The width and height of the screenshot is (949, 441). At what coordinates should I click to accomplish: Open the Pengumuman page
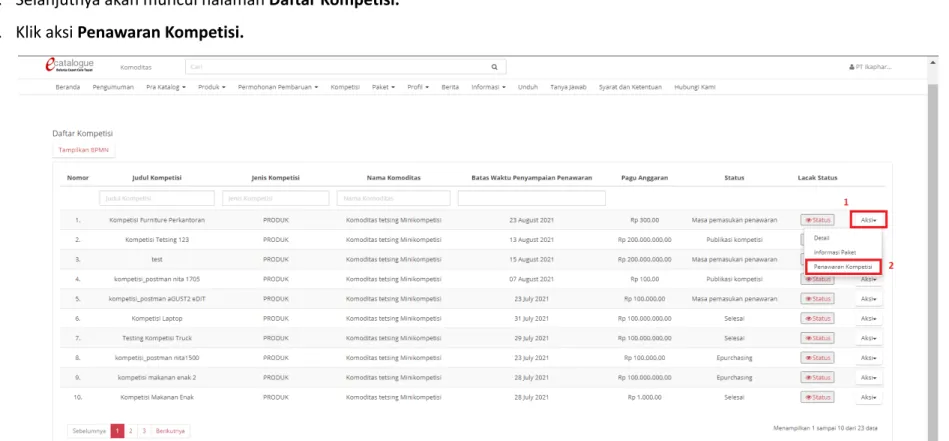[x=113, y=87]
